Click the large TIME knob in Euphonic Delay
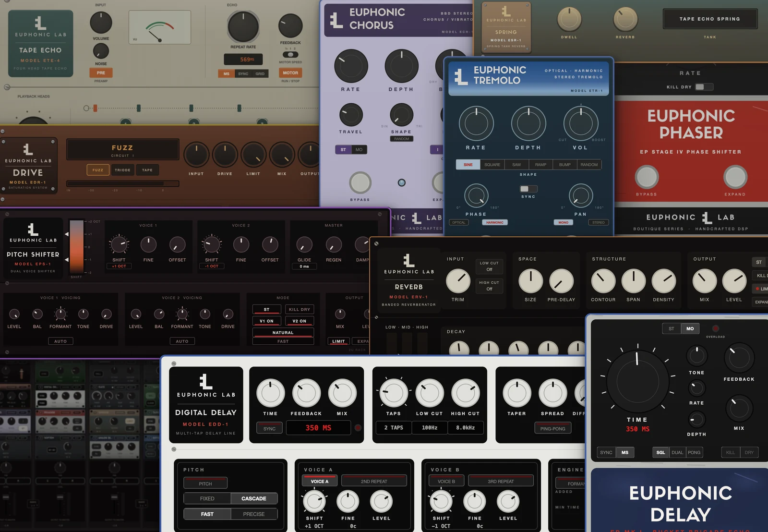Viewport: 768px width, 532px height. point(637,381)
